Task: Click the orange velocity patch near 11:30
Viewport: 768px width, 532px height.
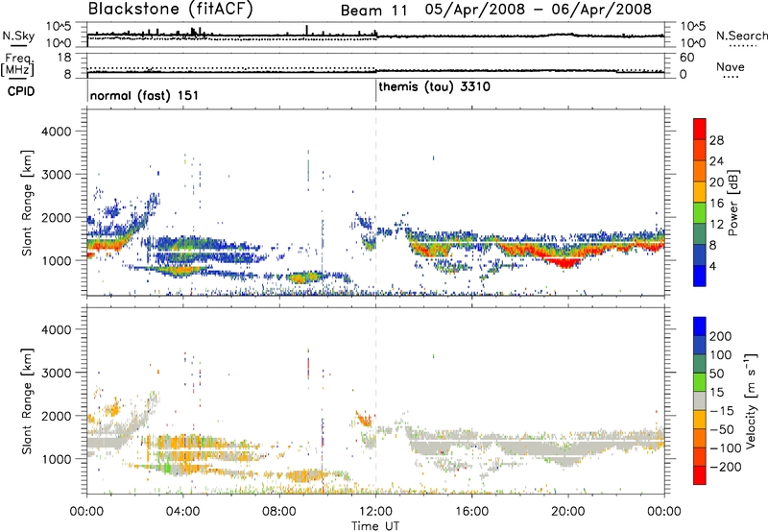Action: [364, 420]
